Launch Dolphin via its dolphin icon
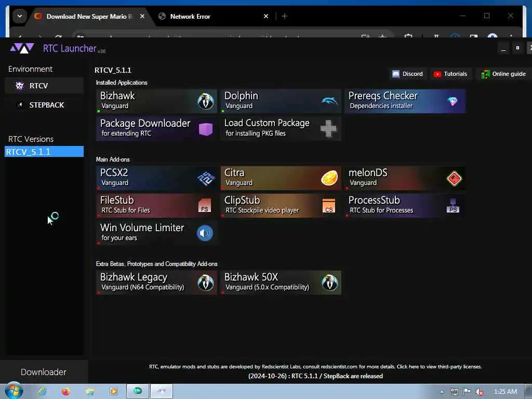532x399 pixels. (x=329, y=101)
